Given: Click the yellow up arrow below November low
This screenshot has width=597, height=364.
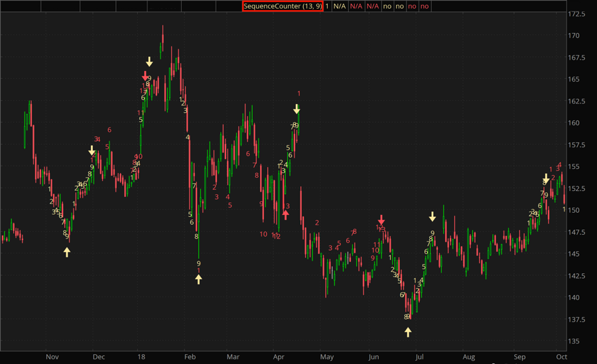Looking at the screenshot, I should [66, 251].
